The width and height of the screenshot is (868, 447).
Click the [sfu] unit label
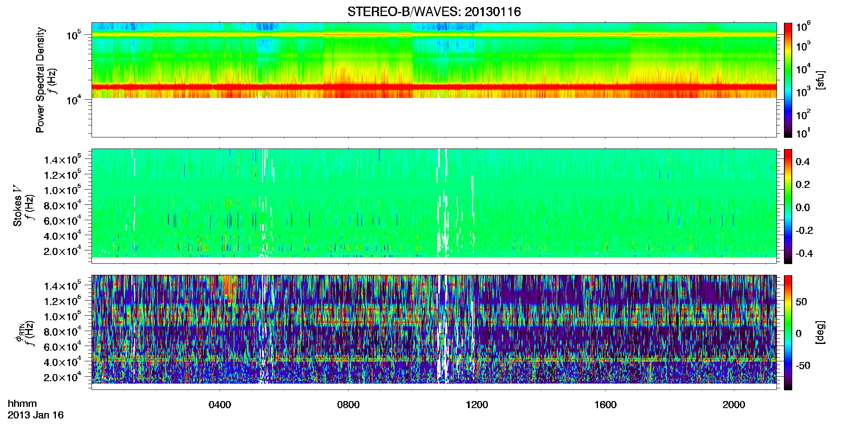(820, 80)
